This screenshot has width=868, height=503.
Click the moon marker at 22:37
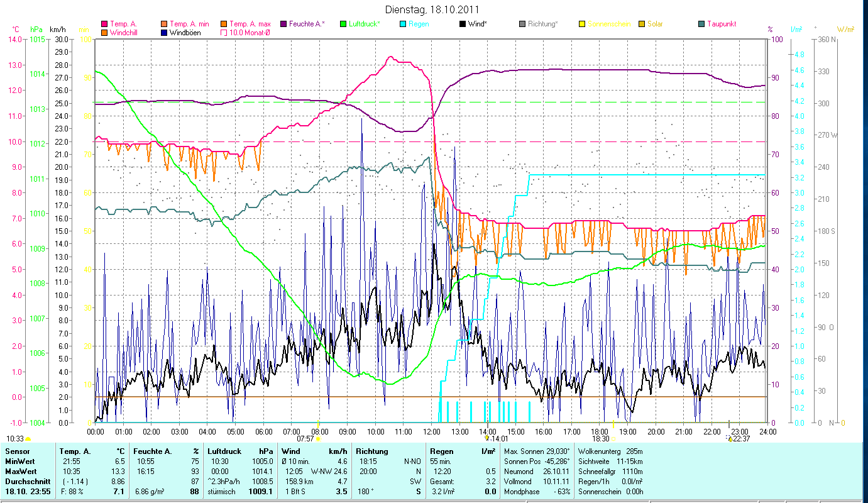click(729, 438)
